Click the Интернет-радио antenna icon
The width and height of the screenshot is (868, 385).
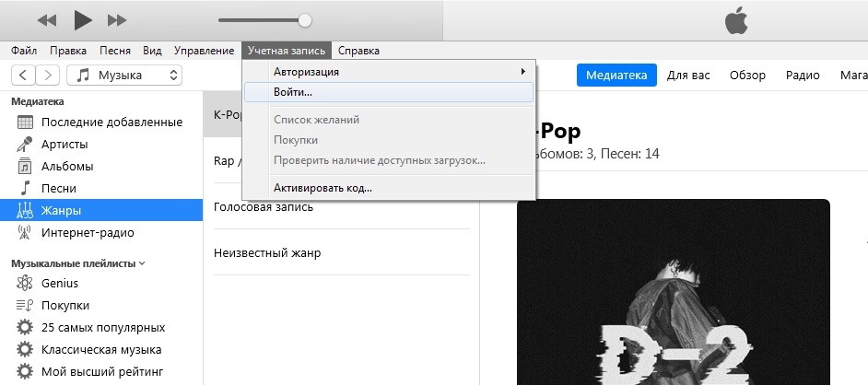pos(24,233)
